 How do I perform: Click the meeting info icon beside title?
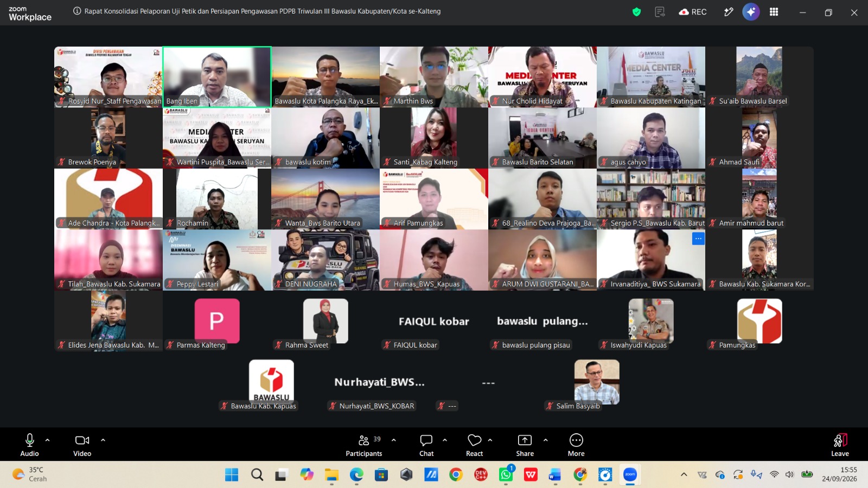pyautogui.click(x=77, y=11)
